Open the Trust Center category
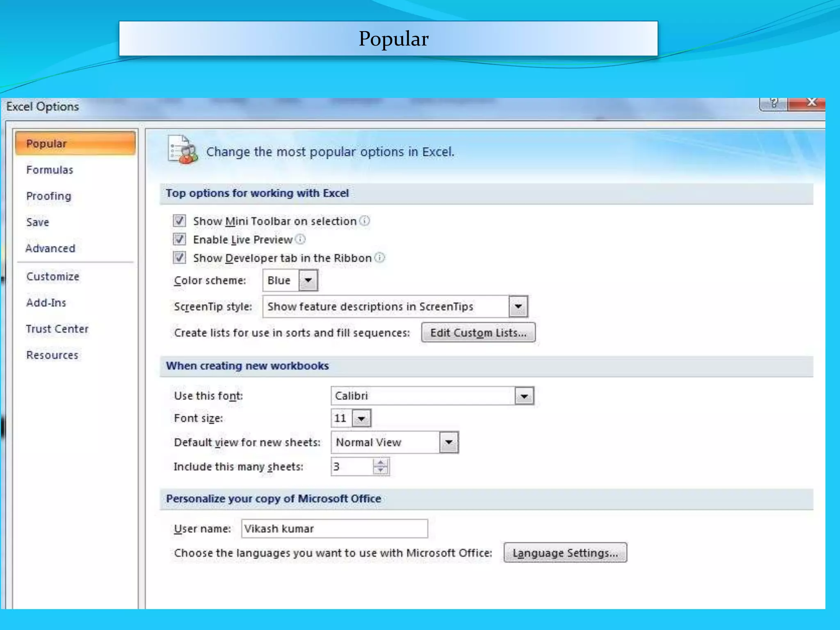Viewport: 840px width, 630px height. (x=57, y=329)
